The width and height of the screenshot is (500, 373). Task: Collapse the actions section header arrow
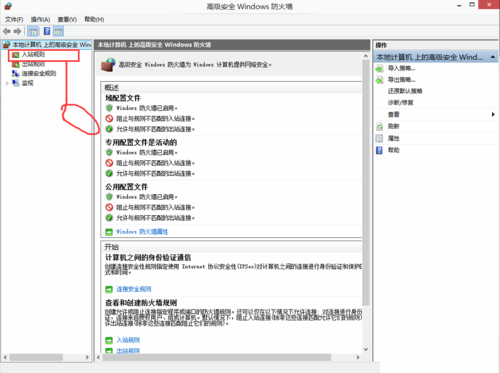coord(493,57)
